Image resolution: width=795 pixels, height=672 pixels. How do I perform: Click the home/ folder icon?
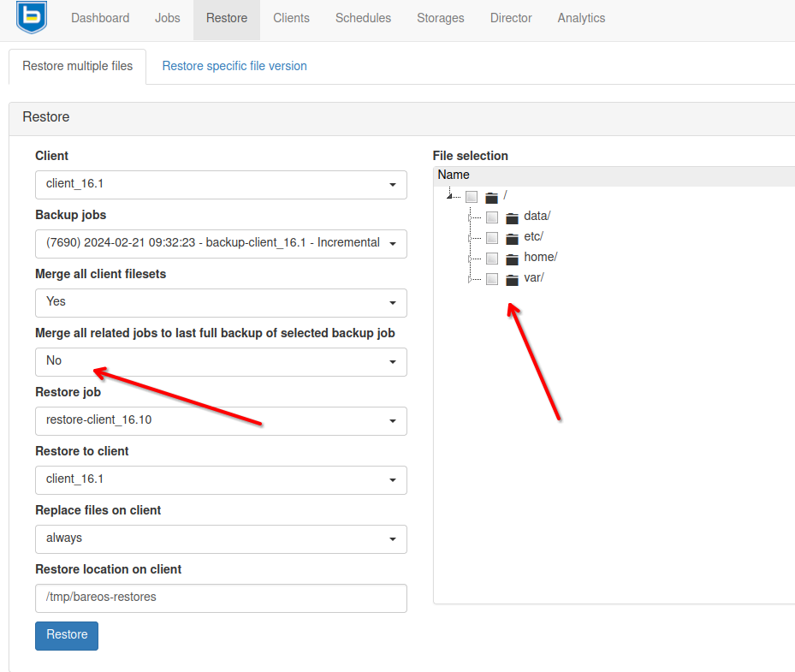(x=512, y=259)
